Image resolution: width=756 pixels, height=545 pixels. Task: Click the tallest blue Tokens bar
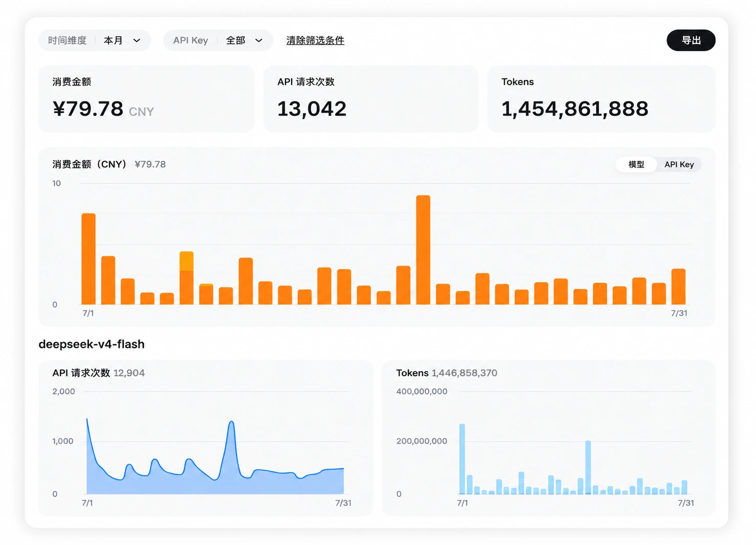click(x=462, y=459)
